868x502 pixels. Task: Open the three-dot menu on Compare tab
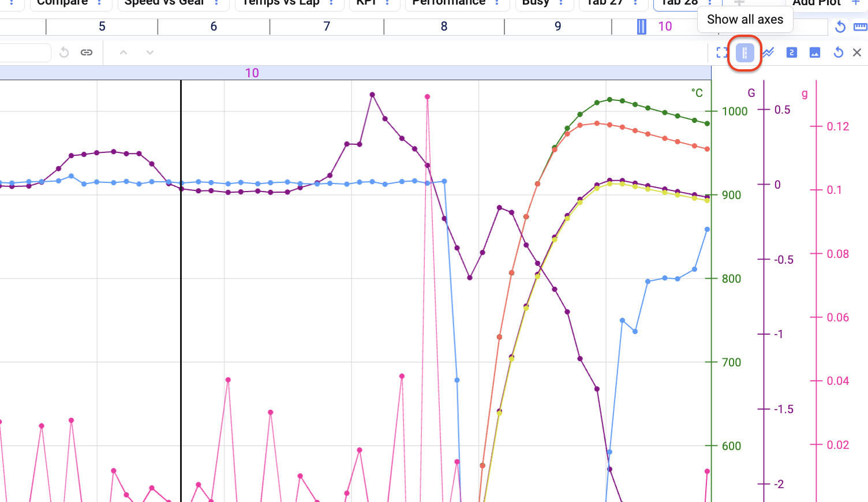(99, 2)
